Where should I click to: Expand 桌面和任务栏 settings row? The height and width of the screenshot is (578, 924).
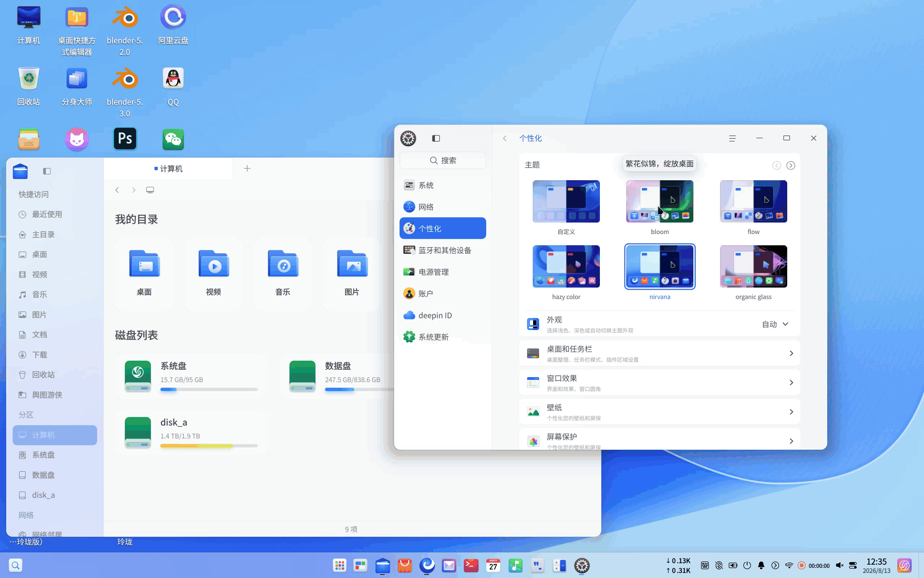[659, 353]
